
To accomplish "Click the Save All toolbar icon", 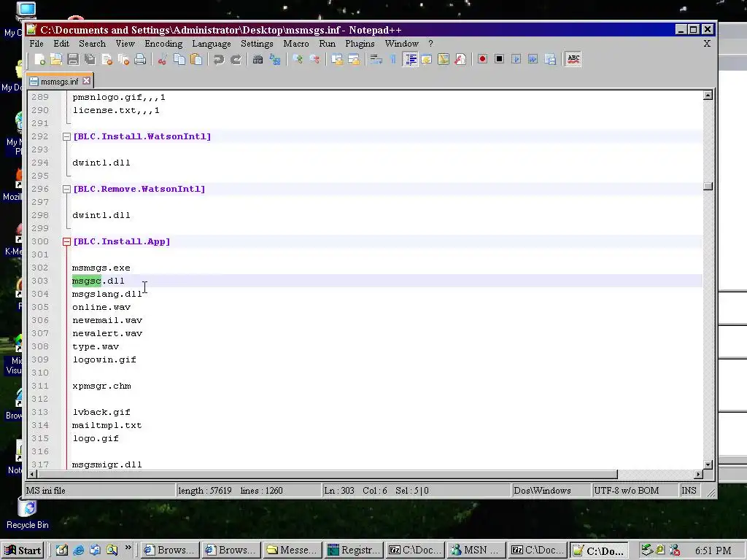I will (x=90, y=60).
